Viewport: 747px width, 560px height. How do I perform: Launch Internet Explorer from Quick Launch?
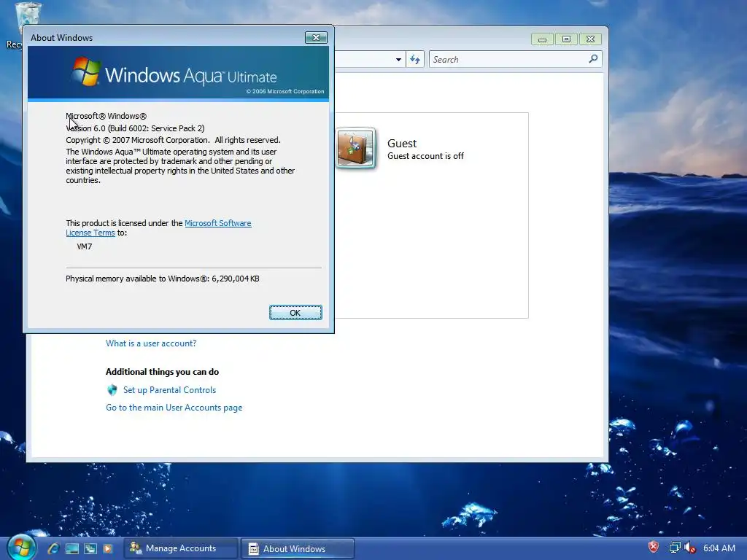[x=53, y=548]
